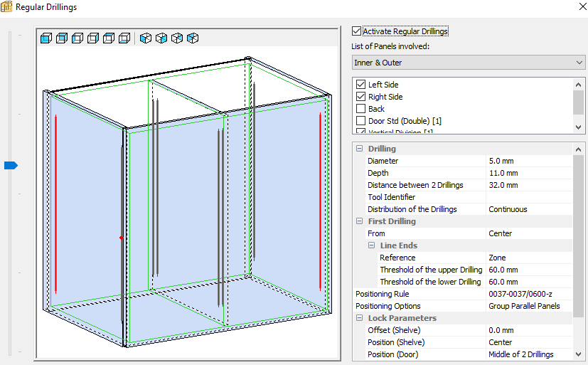Image resolution: width=588 pixels, height=365 pixels.
Task: Switch preview to front face view
Action: [x=46, y=38]
